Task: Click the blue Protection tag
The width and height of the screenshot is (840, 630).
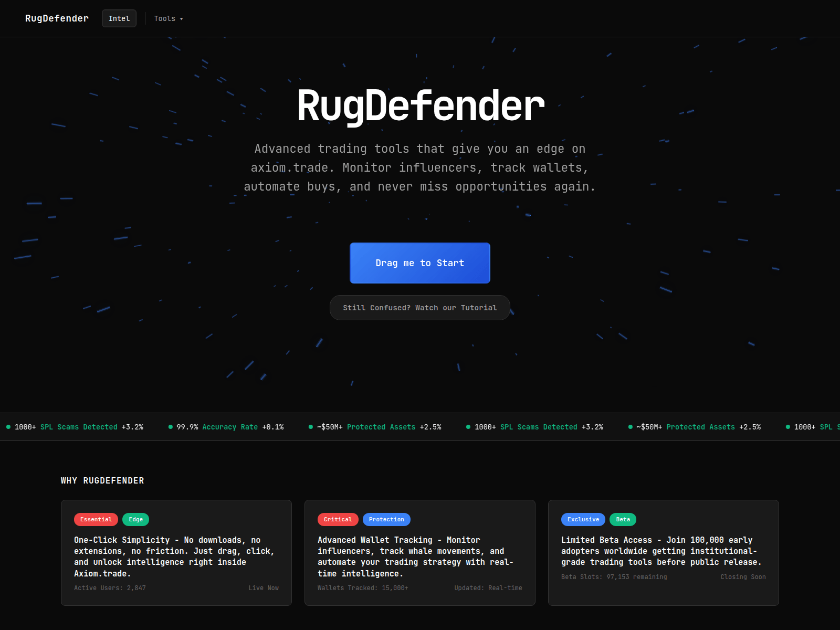Action: [x=386, y=519]
